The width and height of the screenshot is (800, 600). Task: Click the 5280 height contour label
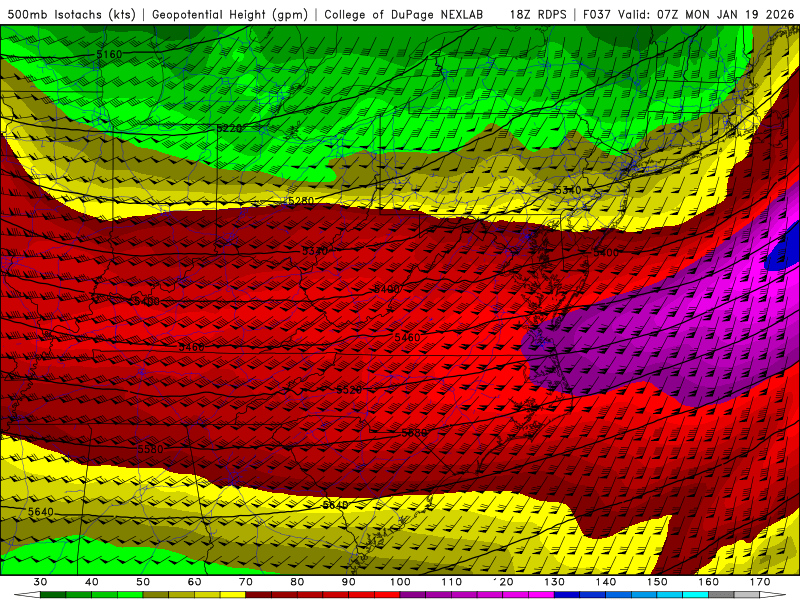(x=301, y=201)
